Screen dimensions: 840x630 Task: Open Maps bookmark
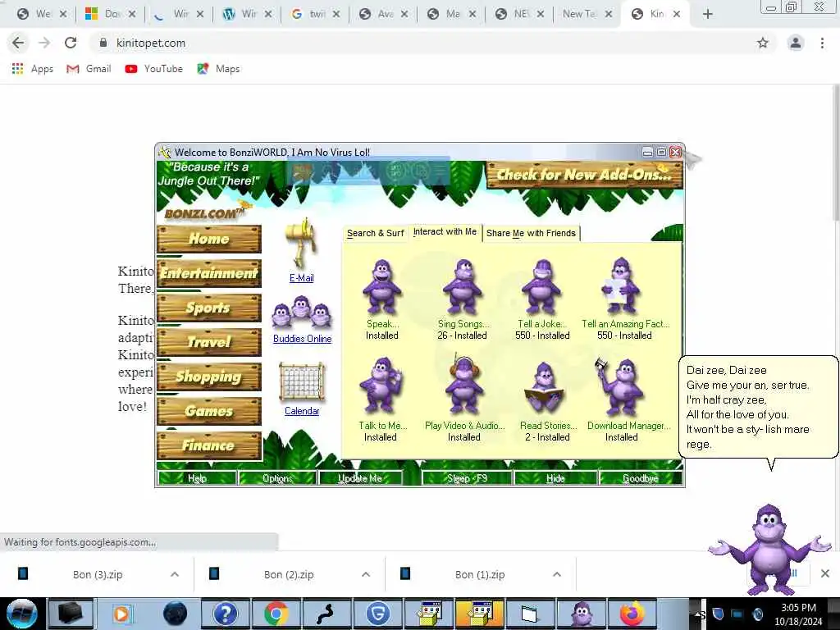[218, 69]
